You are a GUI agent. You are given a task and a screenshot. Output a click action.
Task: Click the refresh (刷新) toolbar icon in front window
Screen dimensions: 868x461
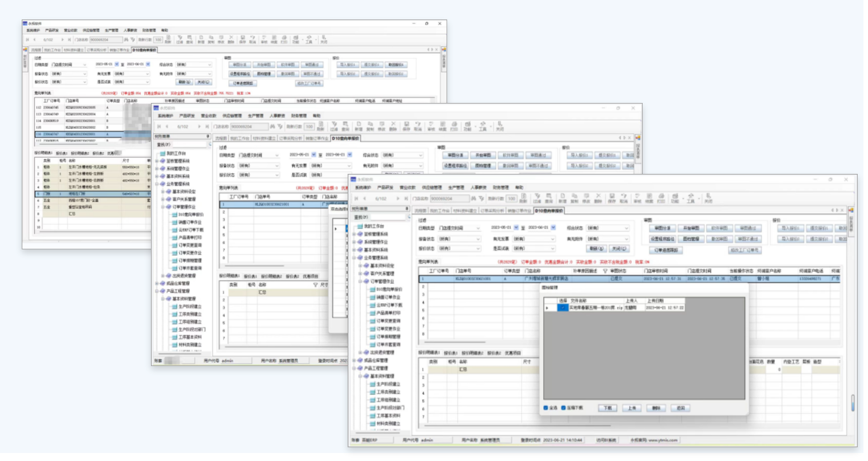coord(524,198)
